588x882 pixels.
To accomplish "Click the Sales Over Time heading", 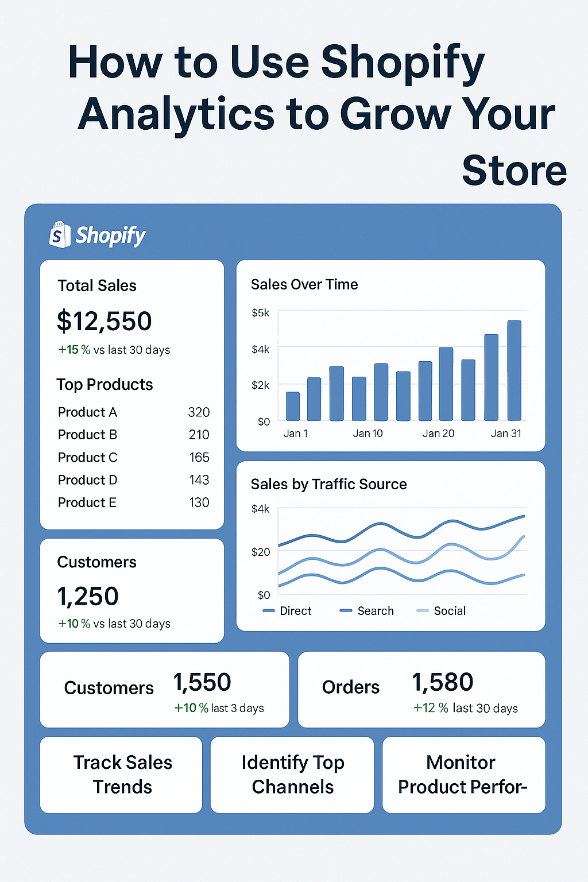I will pyautogui.click(x=304, y=284).
